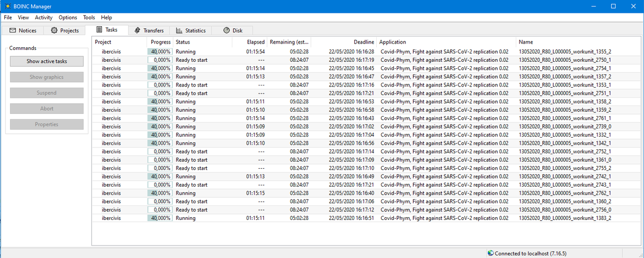The image size is (644, 258).
Task: Sort by the Remaining (est.) column header
Action: [x=289, y=42]
